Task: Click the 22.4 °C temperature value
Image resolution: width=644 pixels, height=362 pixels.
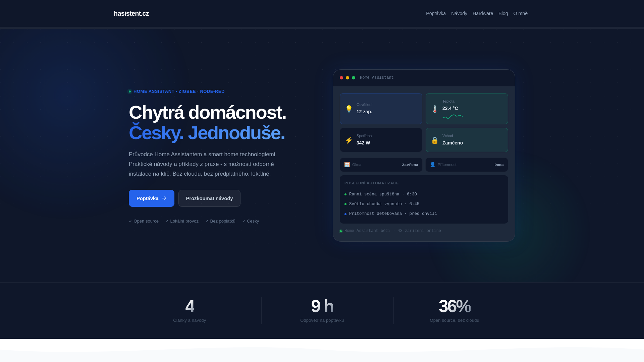Action: [450, 108]
